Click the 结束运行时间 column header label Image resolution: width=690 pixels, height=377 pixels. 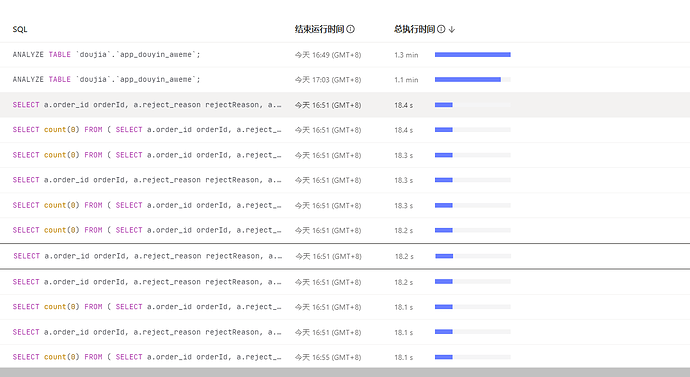pos(319,29)
